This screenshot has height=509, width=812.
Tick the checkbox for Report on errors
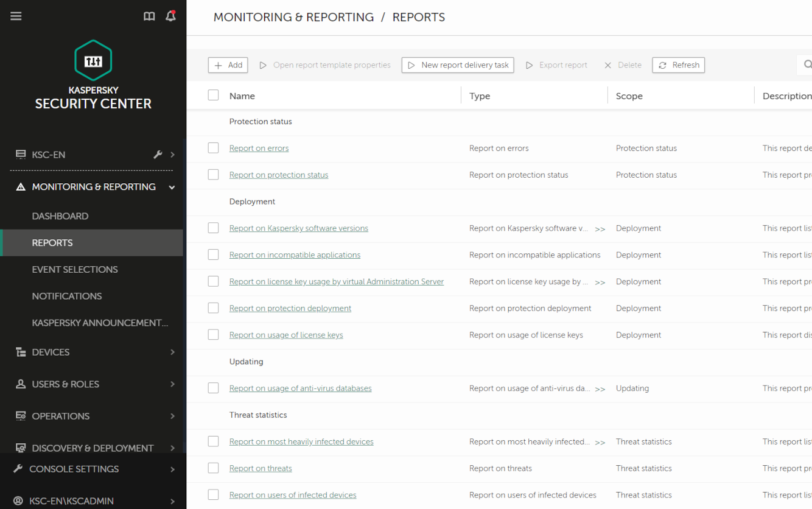click(213, 148)
